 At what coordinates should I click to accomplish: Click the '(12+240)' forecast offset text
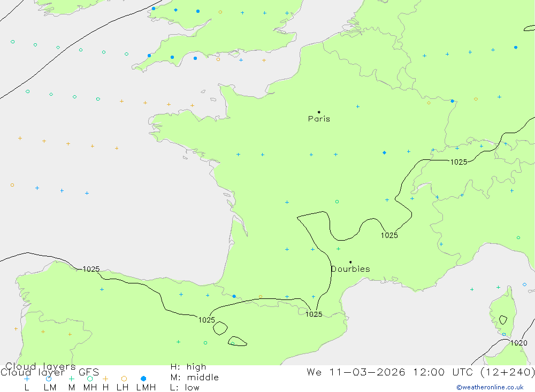pyautogui.click(x=508, y=372)
